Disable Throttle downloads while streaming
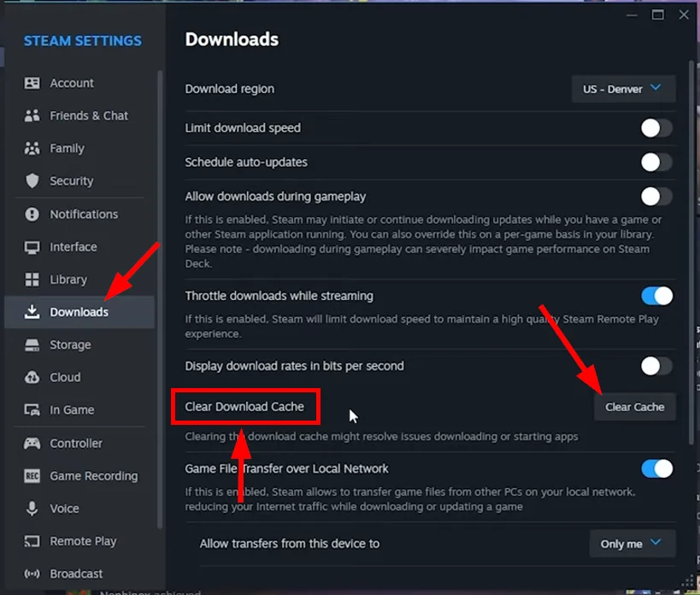Image resolution: width=700 pixels, height=595 pixels. point(656,296)
